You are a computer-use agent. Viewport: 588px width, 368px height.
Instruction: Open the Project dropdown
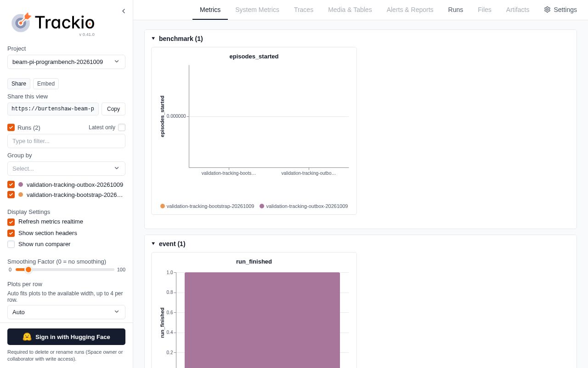pyautogui.click(x=66, y=62)
